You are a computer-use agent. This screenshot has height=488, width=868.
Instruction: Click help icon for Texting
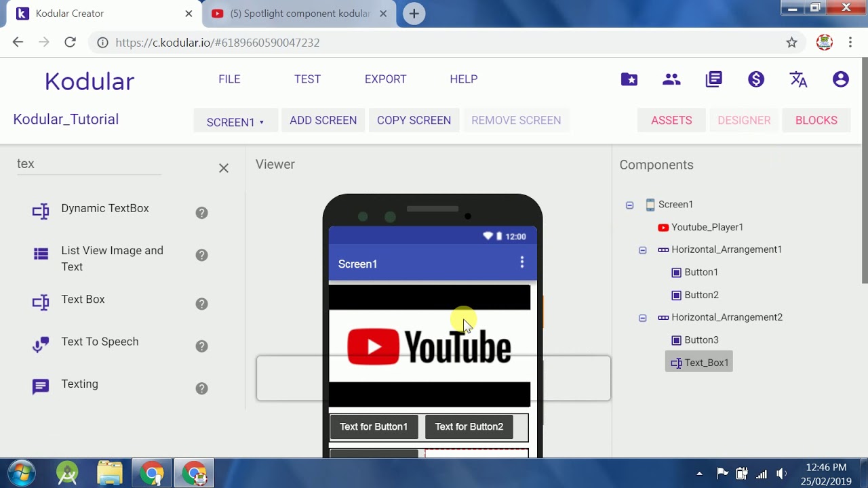point(201,388)
